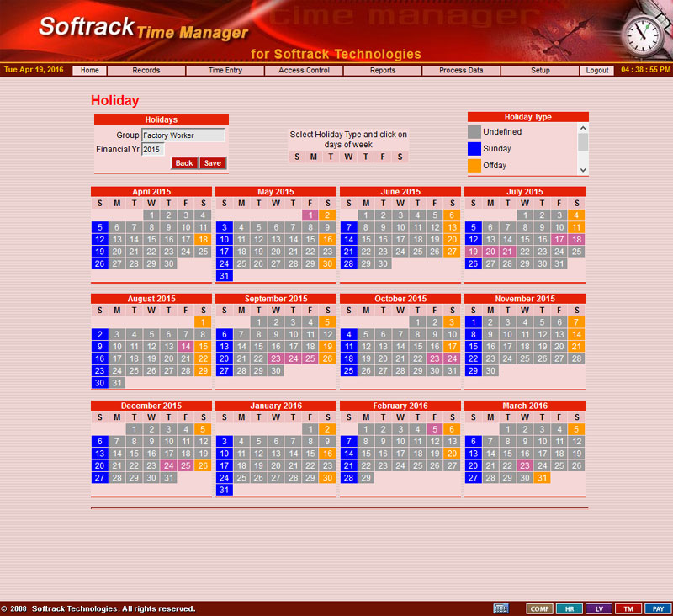This screenshot has width=673, height=616.
Task: Open the Reports menu
Action: 383,71
